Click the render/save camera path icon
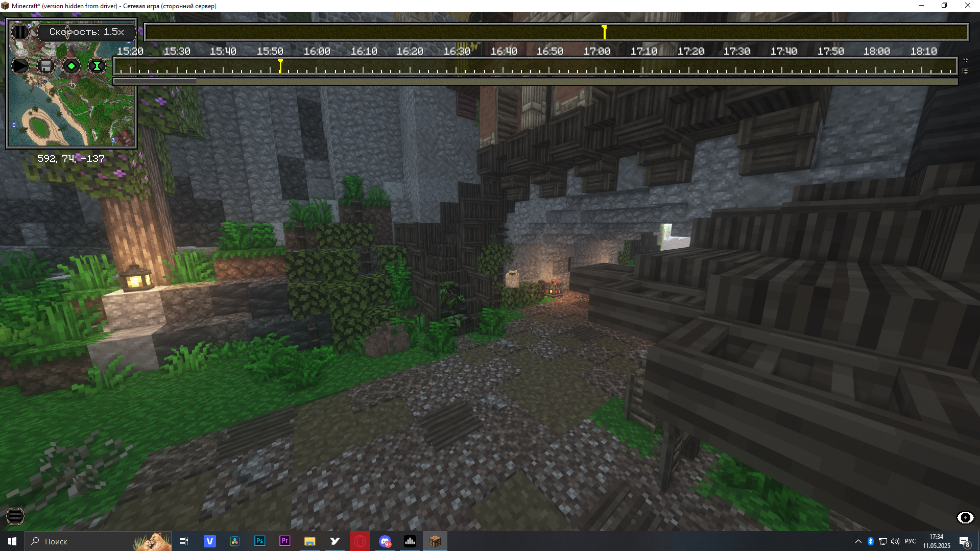 (46, 66)
